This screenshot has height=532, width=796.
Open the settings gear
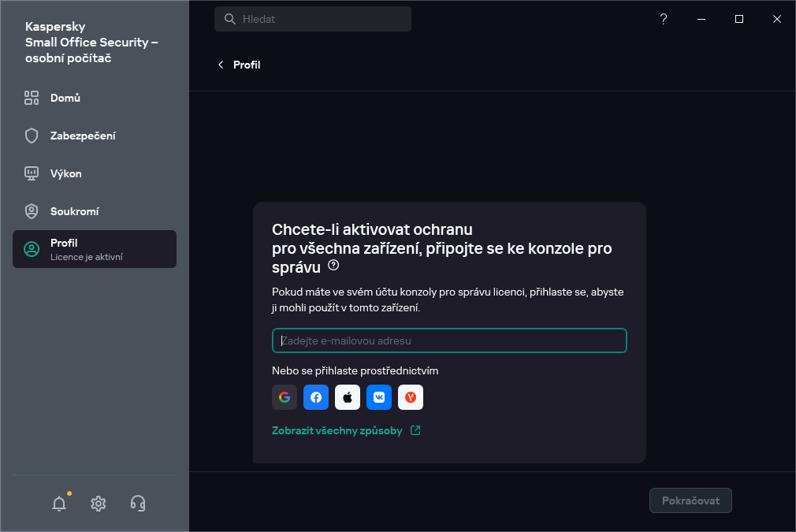(x=99, y=503)
